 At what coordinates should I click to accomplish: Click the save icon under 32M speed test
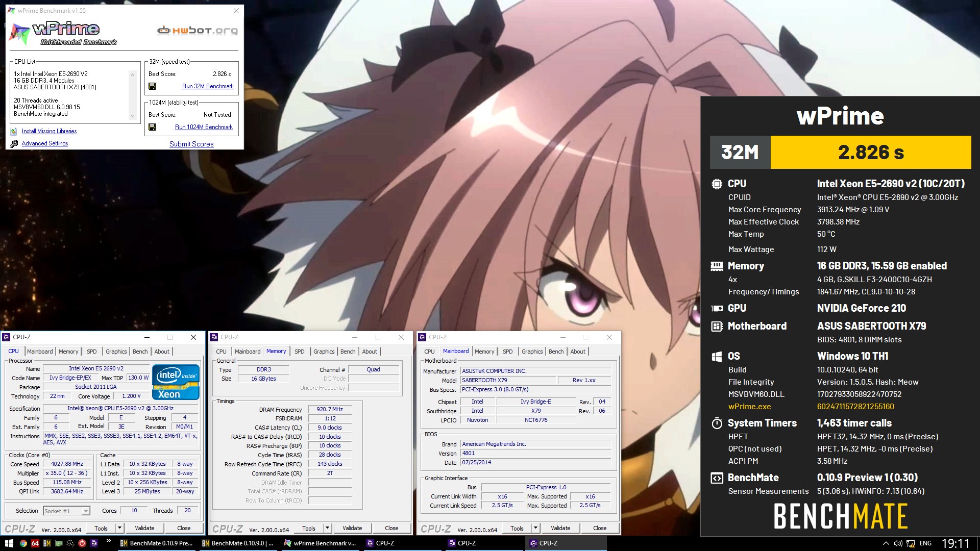152,86
